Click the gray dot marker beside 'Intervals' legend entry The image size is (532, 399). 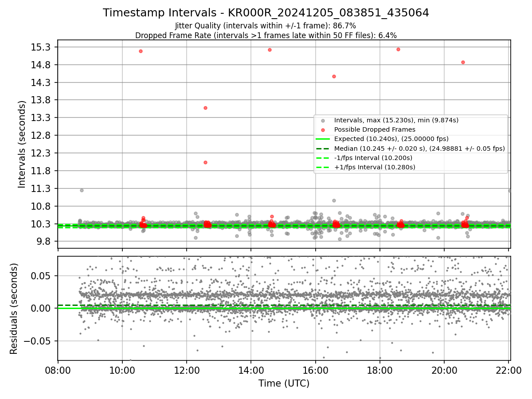(x=323, y=121)
